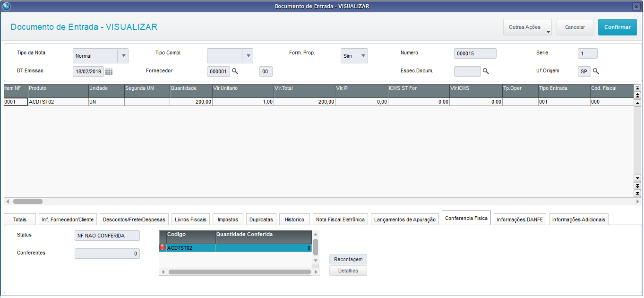Click the DT Emissao date field
This screenshot has width=644, height=298.
point(88,71)
